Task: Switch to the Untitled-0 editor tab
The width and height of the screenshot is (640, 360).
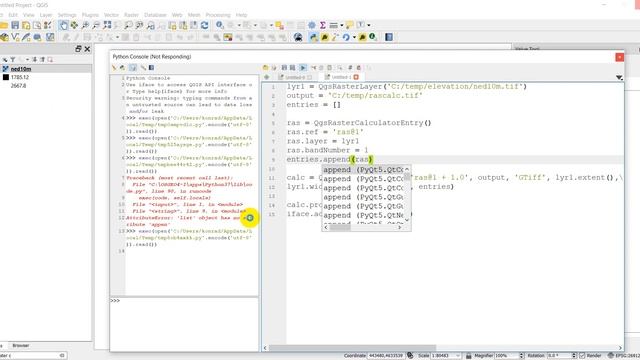Action: pos(295,77)
